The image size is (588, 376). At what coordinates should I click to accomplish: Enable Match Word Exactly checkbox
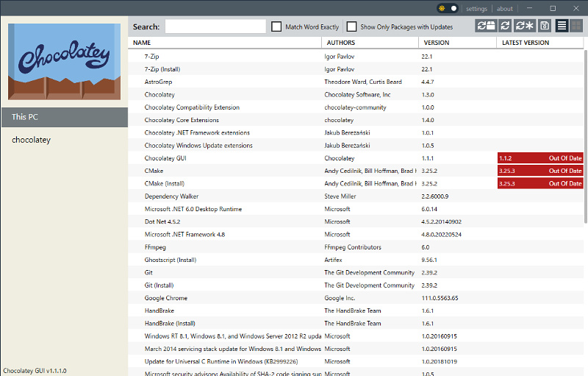[276, 26]
